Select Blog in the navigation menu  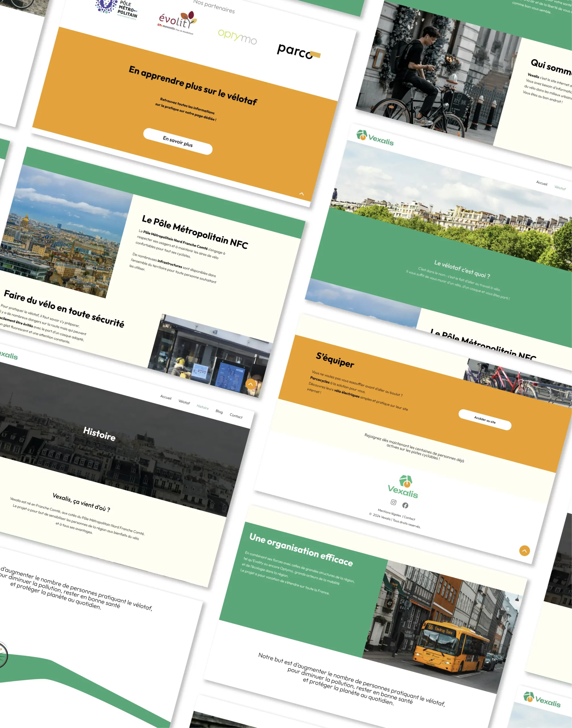[219, 411]
